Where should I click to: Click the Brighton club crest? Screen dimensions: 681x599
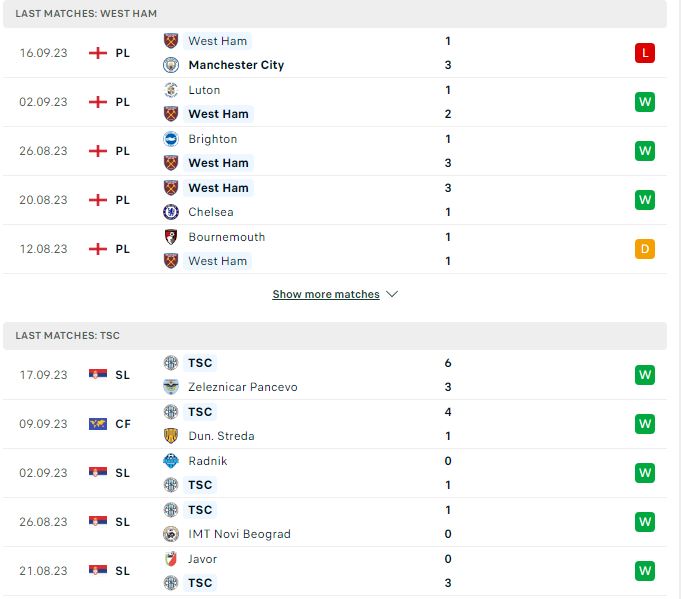[x=171, y=139]
